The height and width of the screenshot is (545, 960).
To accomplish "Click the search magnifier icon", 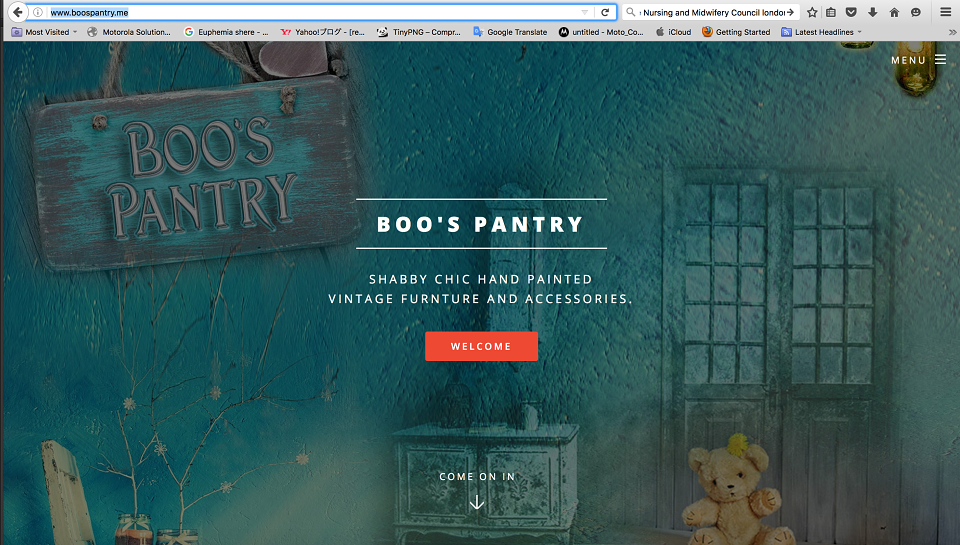I will click(x=631, y=12).
